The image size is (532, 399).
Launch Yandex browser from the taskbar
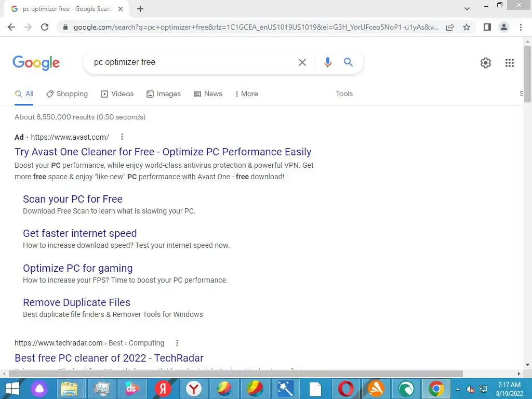click(x=194, y=389)
